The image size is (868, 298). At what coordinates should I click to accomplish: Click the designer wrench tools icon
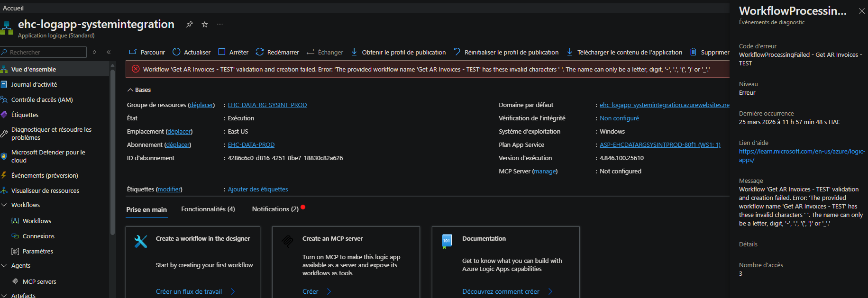[x=141, y=242]
